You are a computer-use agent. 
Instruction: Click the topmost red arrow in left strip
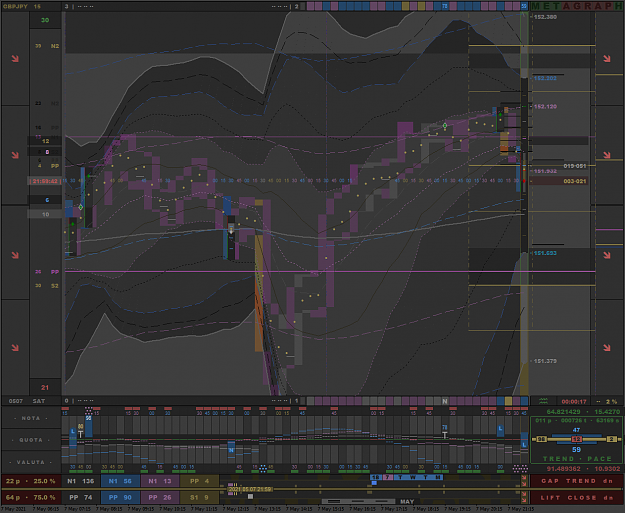[x=15, y=59]
